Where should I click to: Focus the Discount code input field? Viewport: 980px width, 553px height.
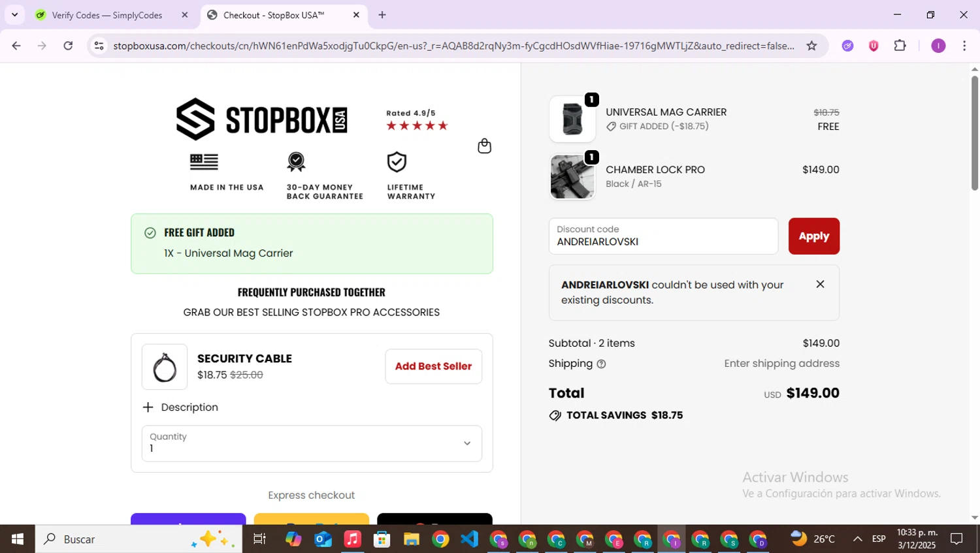point(663,236)
